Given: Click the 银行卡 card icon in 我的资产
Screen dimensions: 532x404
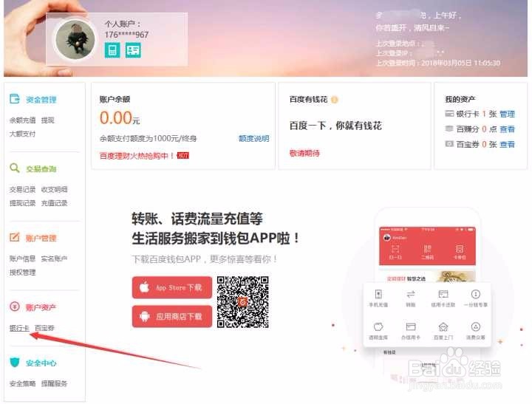Looking at the screenshot, I should tap(449, 114).
